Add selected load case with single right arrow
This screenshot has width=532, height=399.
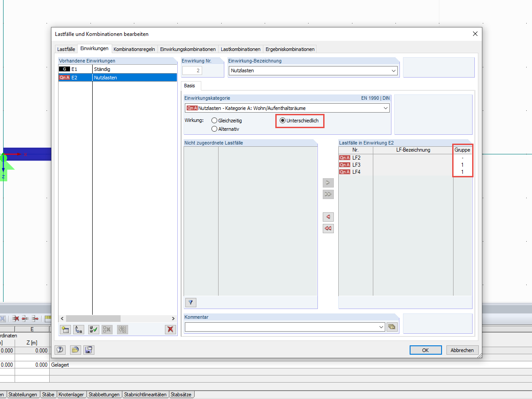pyautogui.click(x=328, y=182)
